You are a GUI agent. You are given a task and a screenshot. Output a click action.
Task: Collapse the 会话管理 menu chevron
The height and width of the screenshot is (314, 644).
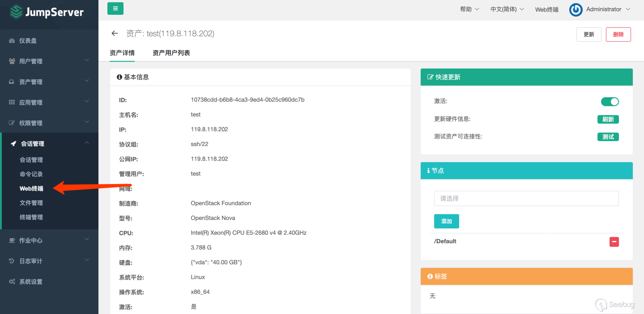(x=87, y=143)
